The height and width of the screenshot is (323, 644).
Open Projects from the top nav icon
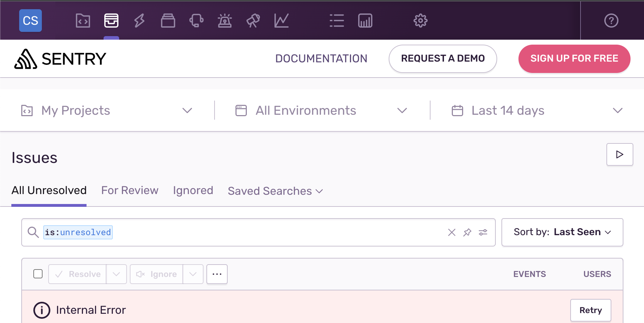(83, 21)
